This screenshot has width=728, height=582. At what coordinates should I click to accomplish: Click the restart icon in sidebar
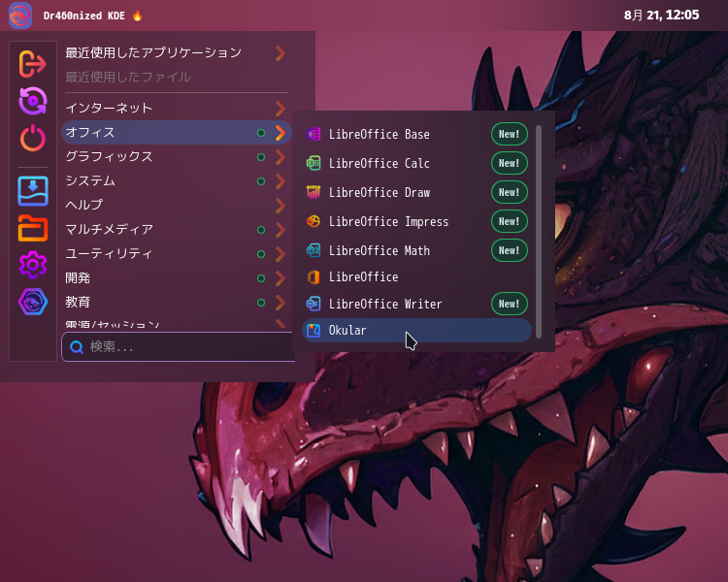click(x=32, y=100)
